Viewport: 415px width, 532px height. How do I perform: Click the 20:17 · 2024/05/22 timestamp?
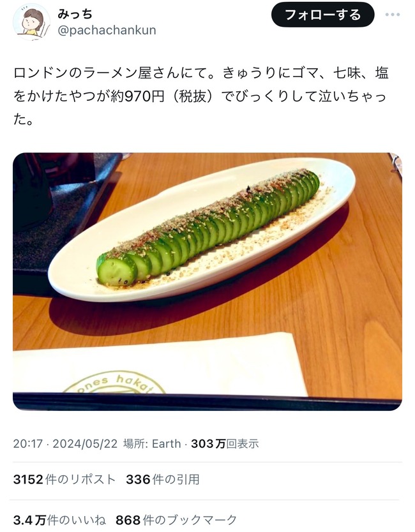point(65,444)
